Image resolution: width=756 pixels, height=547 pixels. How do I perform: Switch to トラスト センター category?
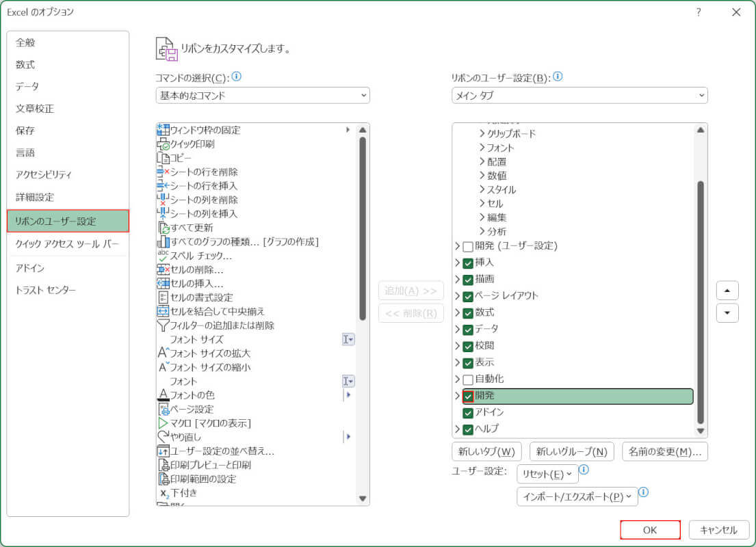[46, 291]
